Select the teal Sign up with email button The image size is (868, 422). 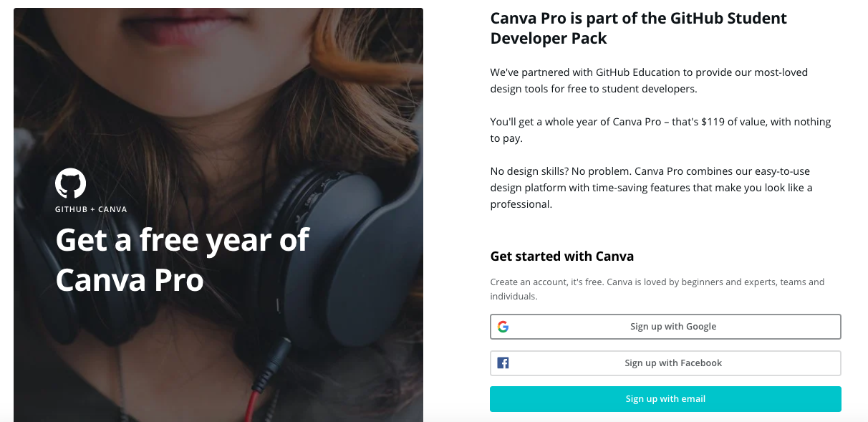point(665,399)
